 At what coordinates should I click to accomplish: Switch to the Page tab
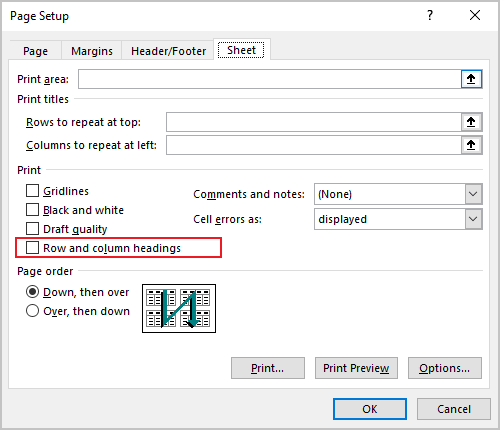click(x=35, y=51)
